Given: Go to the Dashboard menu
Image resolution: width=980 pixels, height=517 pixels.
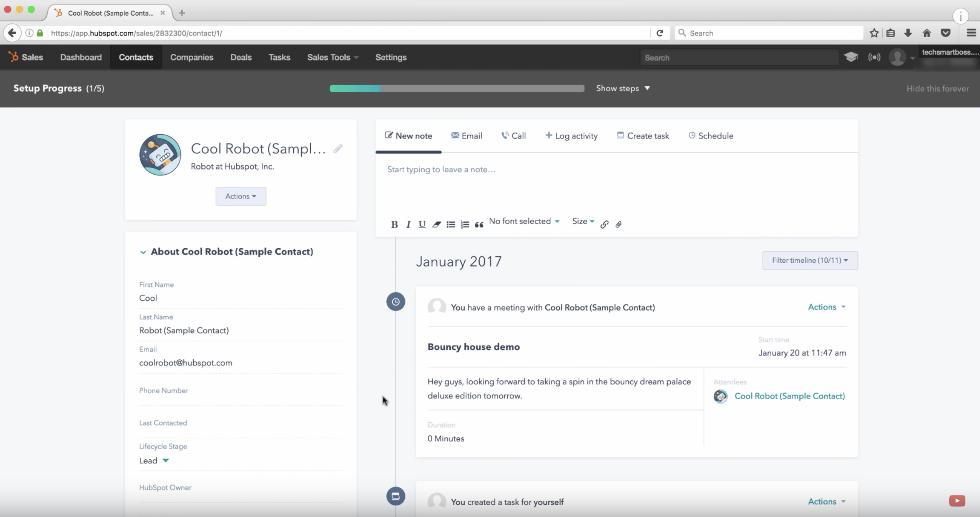Looking at the screenshot, I should tap(81, 57).
